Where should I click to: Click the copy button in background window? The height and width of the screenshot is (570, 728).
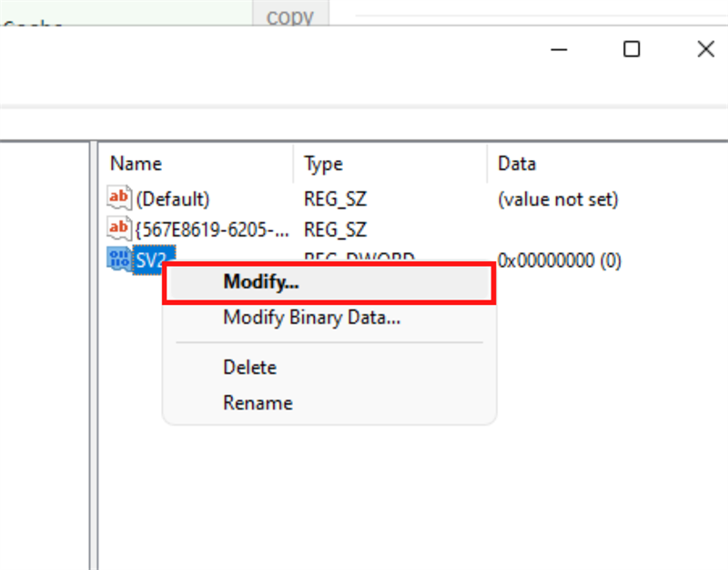[290, 13]
